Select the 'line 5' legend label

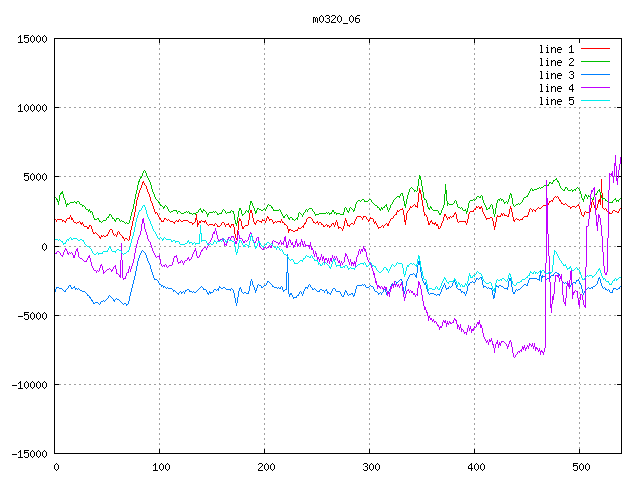click(x=556, y=101)
